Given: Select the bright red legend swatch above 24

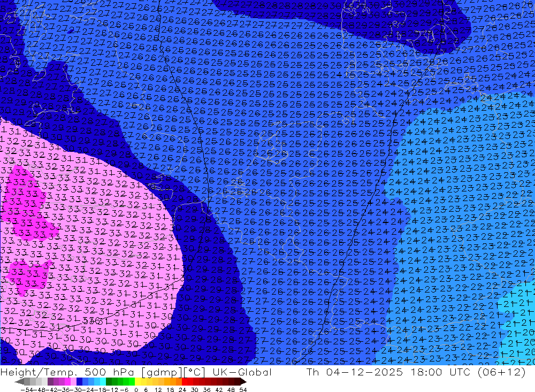Looking at the screenshot, I should pos(185,382).
